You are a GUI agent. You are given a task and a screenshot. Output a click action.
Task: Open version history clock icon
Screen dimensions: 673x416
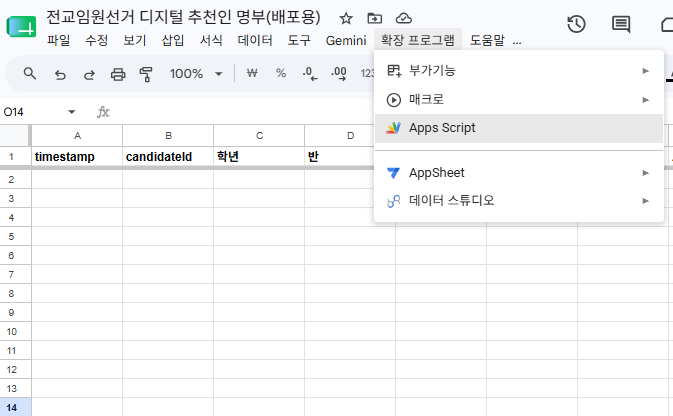pos(576,24)
